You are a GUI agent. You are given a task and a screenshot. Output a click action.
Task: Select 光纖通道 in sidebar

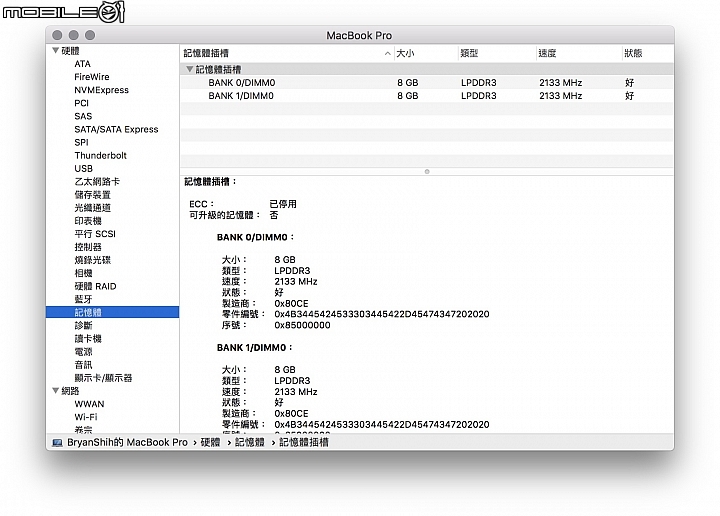click(x=92, y=208)
